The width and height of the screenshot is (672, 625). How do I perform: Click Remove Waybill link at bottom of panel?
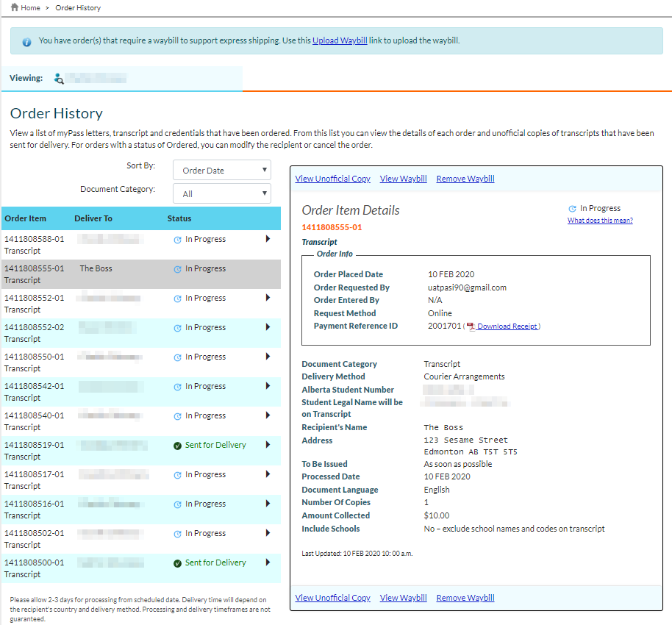(465, 598)
